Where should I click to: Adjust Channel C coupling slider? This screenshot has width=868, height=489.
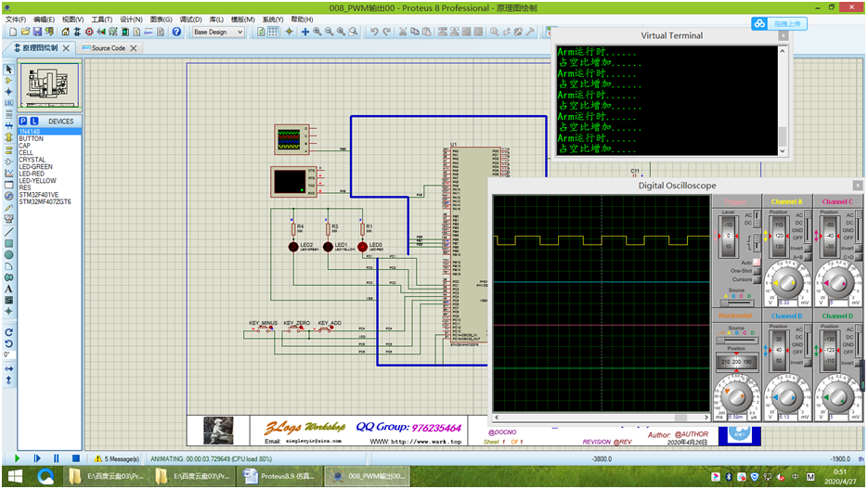[858, 226]
